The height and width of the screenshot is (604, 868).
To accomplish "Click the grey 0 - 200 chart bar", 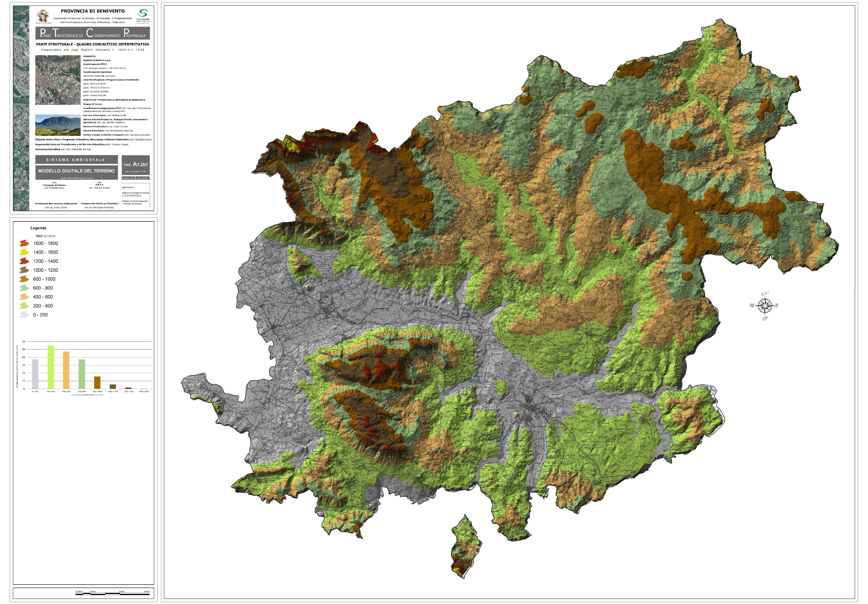I will tap(35, 374).
